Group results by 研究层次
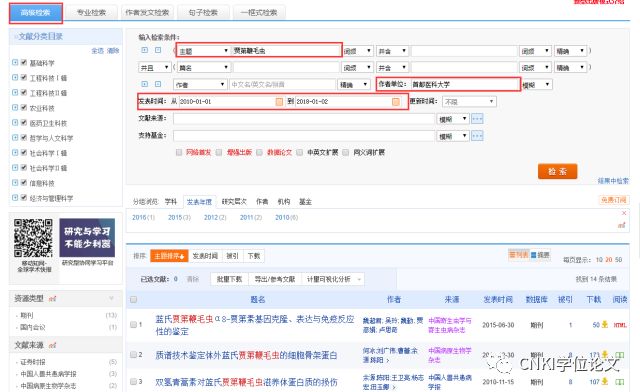 pos(234,202)
